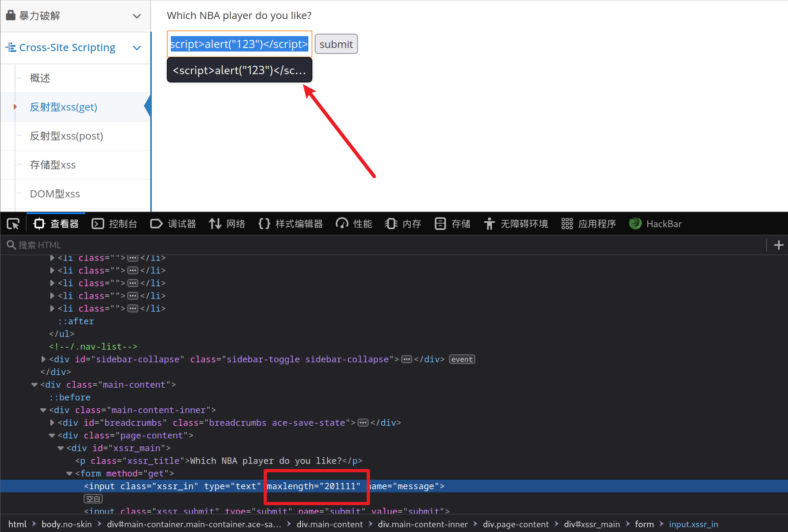
Task: Open the 存储型xss sidebar link
Action: (x=53, y=165)
